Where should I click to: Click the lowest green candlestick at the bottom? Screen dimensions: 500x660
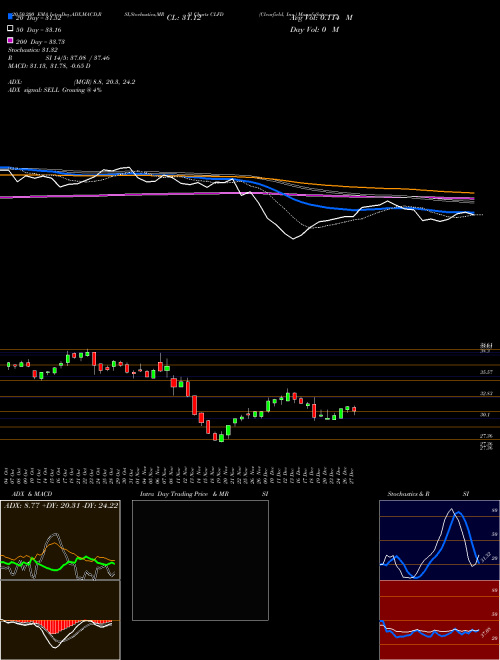point(221,437)
